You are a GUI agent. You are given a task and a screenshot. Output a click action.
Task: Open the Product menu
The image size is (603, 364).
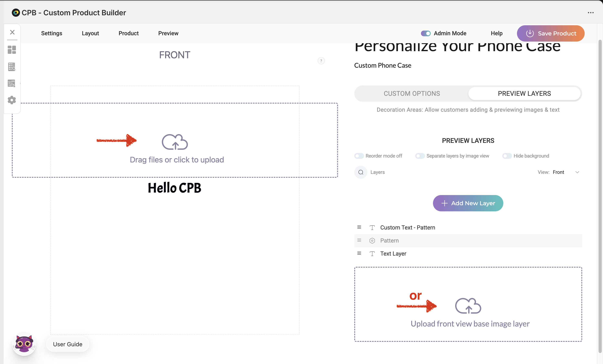click(128, 33)
